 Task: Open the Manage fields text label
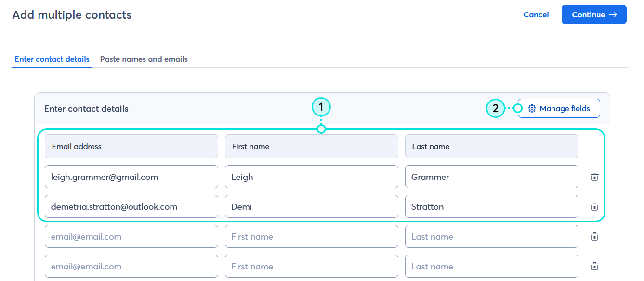[565, 109]
